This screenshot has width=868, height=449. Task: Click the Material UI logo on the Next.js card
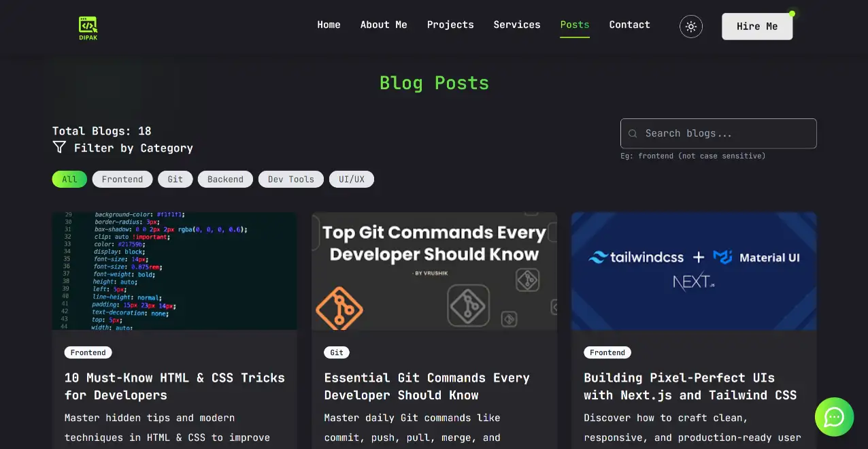(721, 257)
